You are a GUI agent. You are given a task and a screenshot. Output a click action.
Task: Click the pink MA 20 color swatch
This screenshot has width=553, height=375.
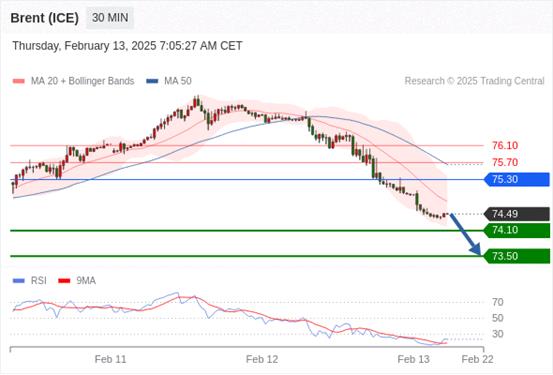coord(19,81)
